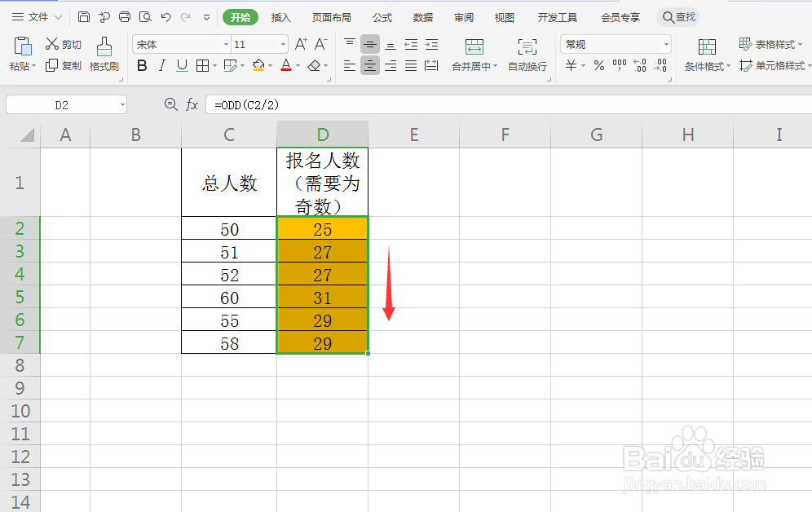Open Print Preview icon

[x=145, y=17]
